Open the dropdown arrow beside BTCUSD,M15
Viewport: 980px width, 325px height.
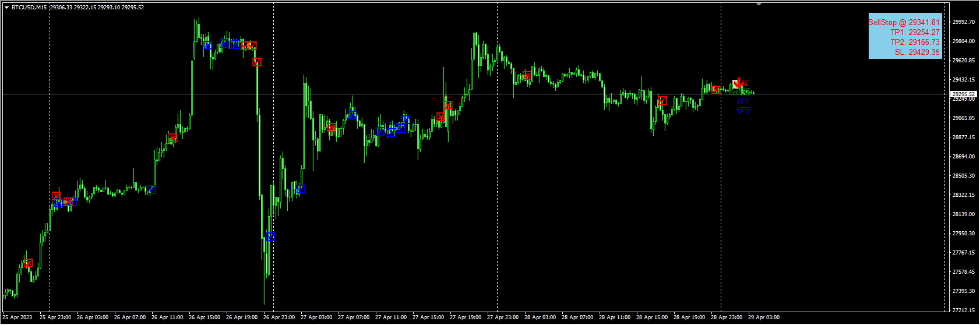tap(6, 8)
